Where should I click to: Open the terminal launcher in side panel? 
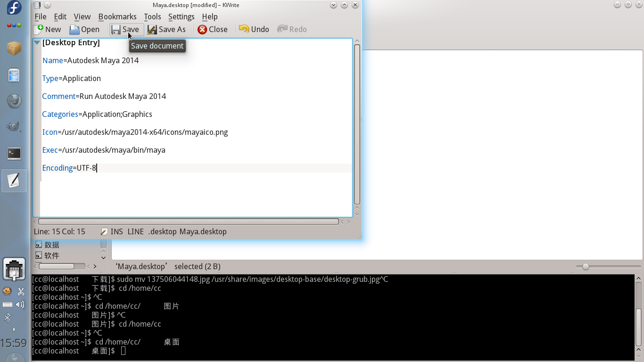pos(14,153)
